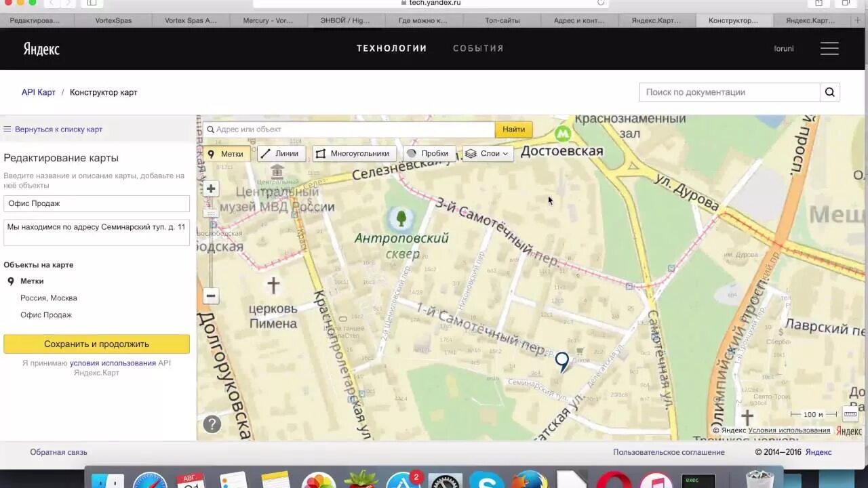Toggle the Safari sidebar button
868x488 pixels.
(92, 3)
